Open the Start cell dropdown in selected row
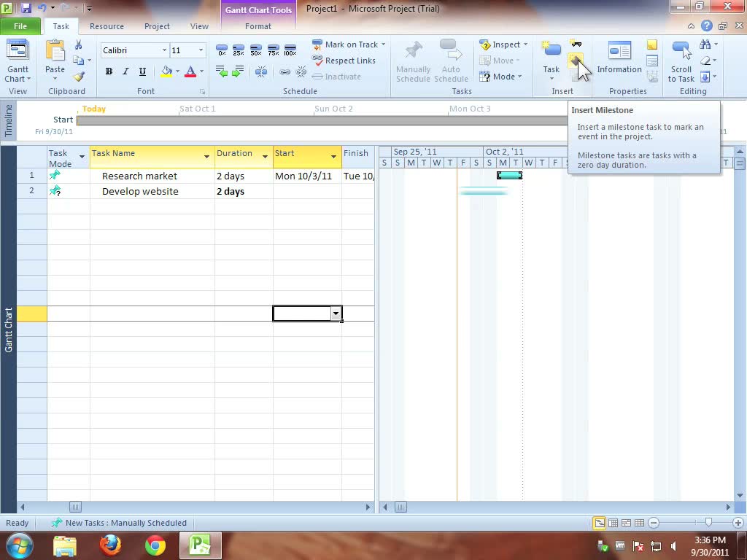 pyautogui.click(x=336, y=314)
